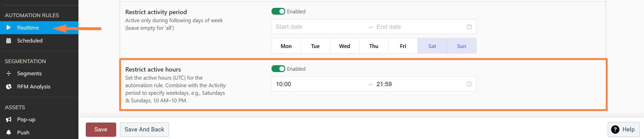The image size is (644, 139).
Task: Disable the Restrict activity period toggle
Action: tap(278, 12)
